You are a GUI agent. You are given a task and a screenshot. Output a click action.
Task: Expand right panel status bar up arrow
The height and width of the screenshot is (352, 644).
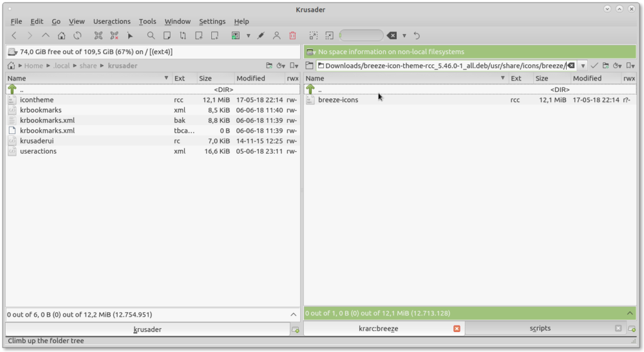point(630,314)
